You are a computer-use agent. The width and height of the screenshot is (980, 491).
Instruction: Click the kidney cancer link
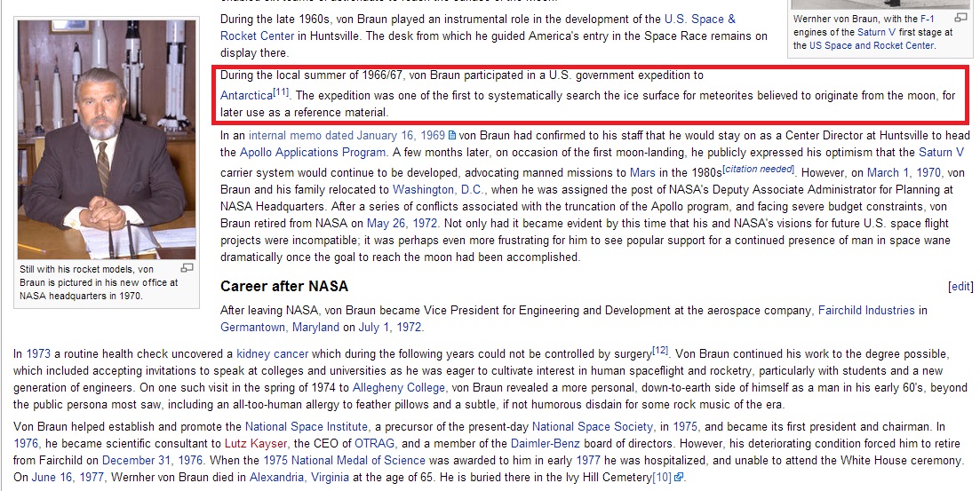point(272,353)
